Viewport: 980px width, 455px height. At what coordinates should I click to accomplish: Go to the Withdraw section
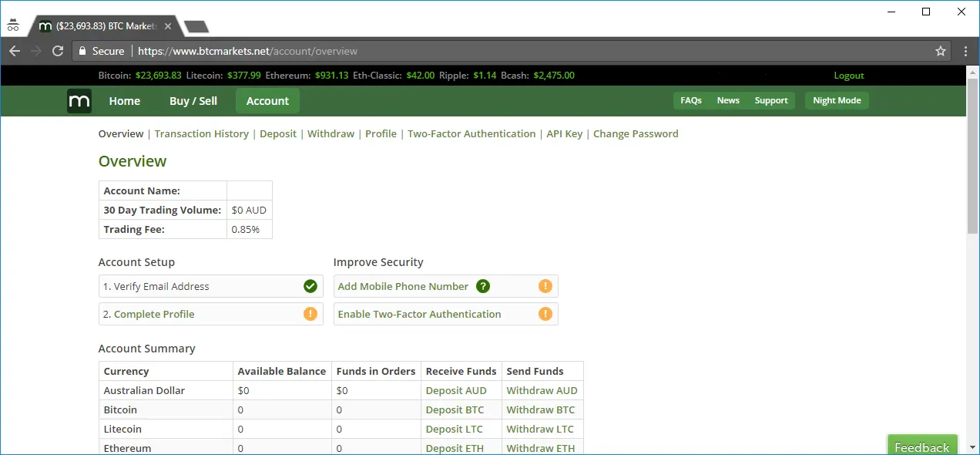coord(331,133)
